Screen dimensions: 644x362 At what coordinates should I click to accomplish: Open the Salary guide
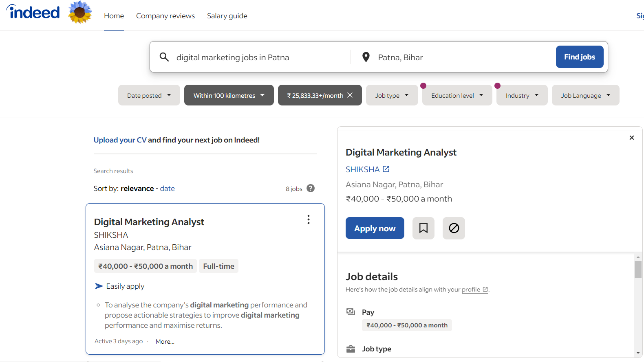pyautogui.click(x=227, y=16)
